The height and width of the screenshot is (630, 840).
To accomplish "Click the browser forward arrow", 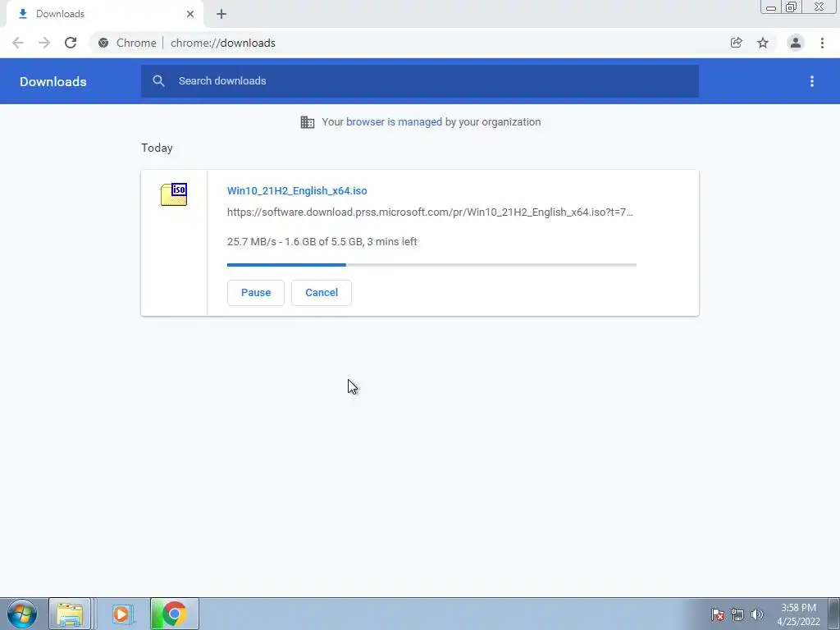I will click(x=44, y=43).
